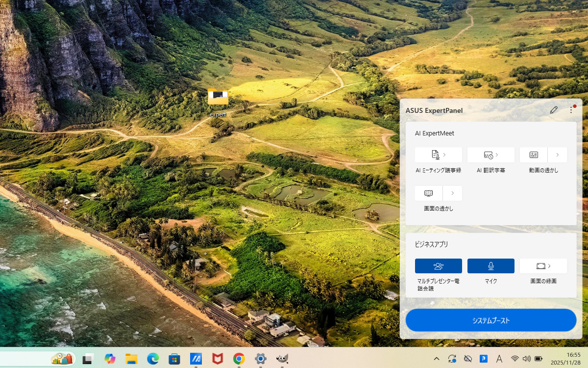Launch McAfee from the taskbar
This screenshot has width=588, height=368.
[x=217, y=359]
